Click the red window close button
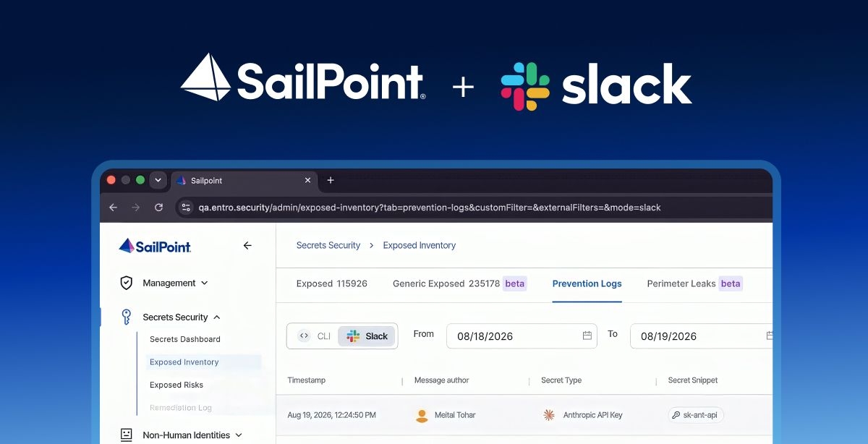Image resolution: width=868 pixels, height=444 pixels. [x=111, y=180]
